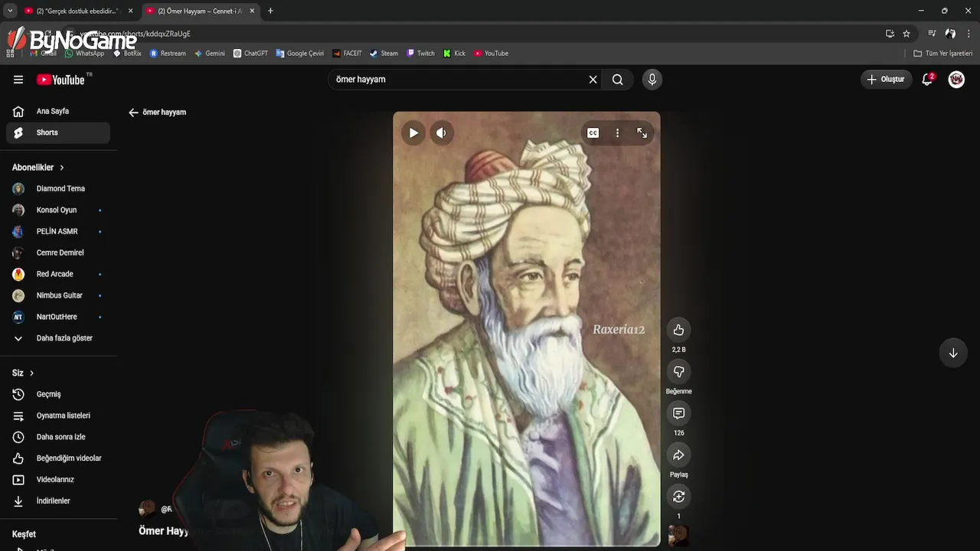
Task: Close the Ömer Hayyam browser tab
Action: 252,11
